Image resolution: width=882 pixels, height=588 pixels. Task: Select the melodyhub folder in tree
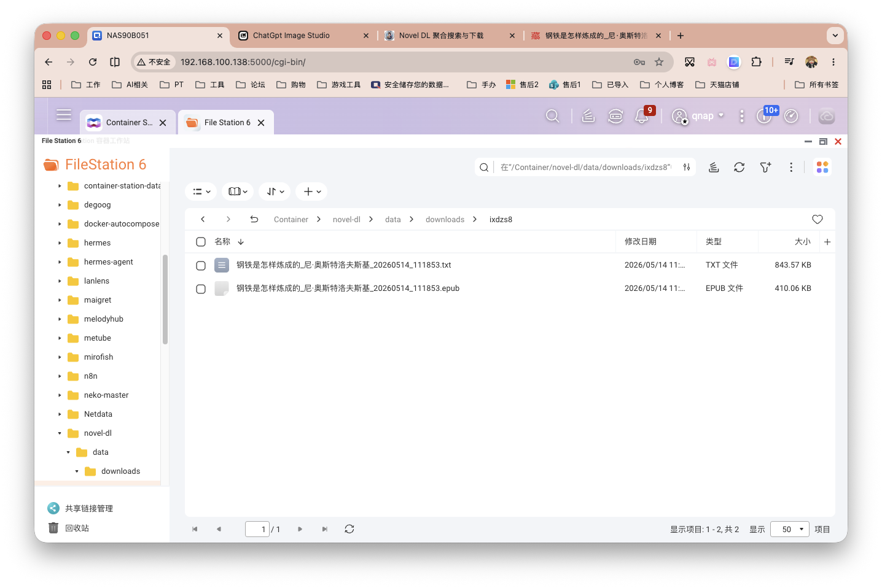tap(104, 319)
